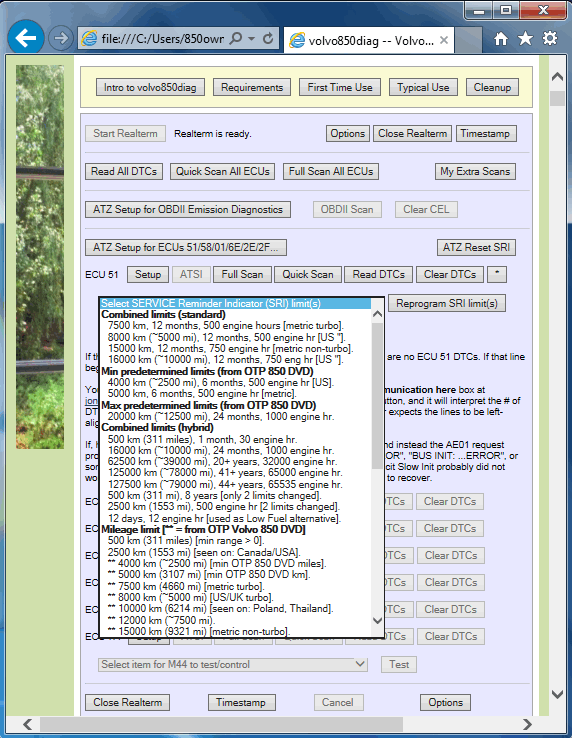Screen dimensions: 572x738
Task: Click ECU 51 Setup button
Action: click(x=148, y=274)
